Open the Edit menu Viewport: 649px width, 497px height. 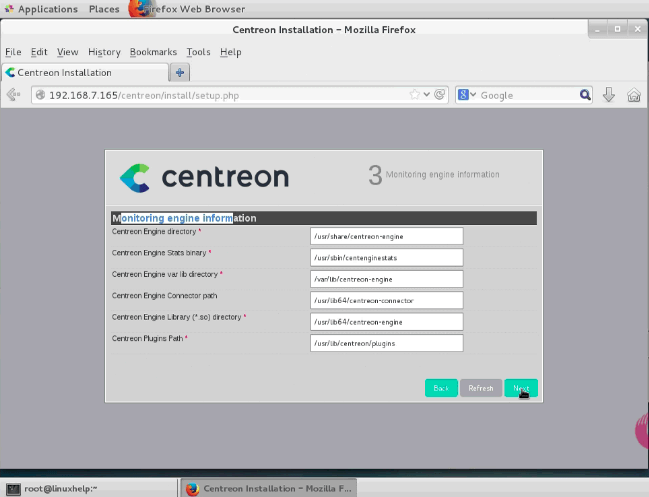[39, 52]
